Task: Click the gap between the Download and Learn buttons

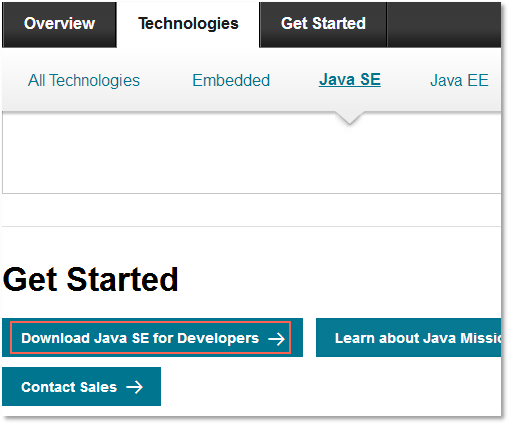Action: 309,338
